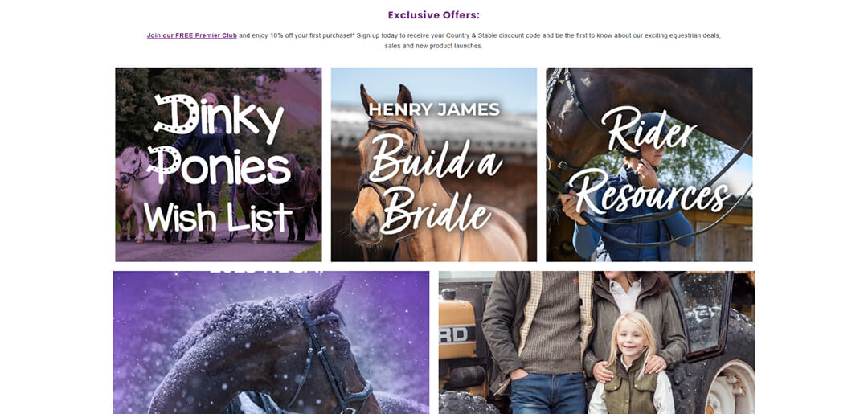Click the Resources script word
Image resolution: width=868 pixels, height=414 pixels.
point(649,190)
